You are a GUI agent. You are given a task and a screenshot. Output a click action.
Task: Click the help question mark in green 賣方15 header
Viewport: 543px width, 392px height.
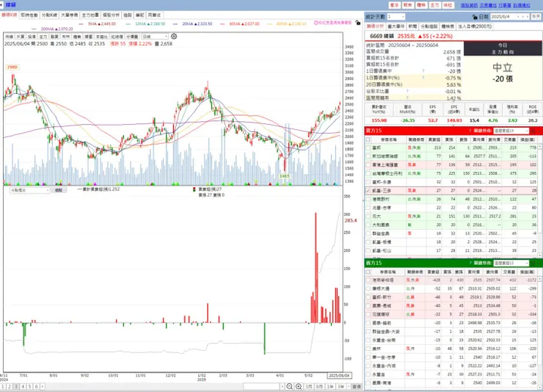click(x=470, y=264)
